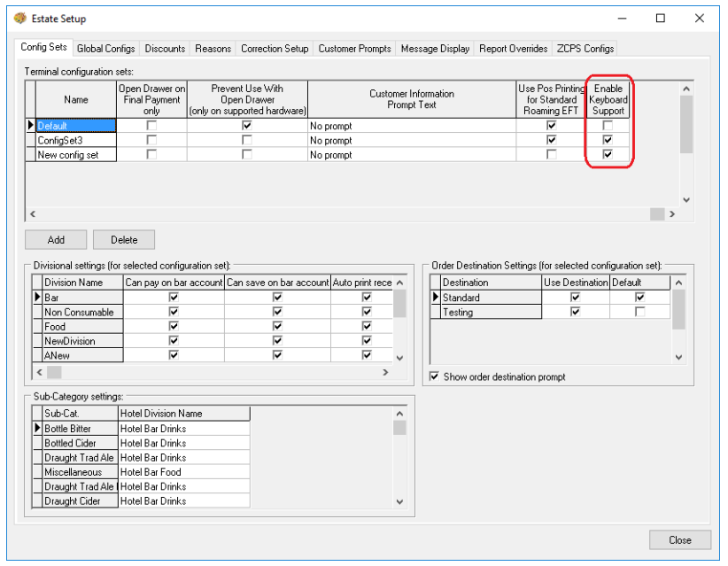The image size is (728, 566).
Task: Select the Testing destination row
Action: coord(491,312)
